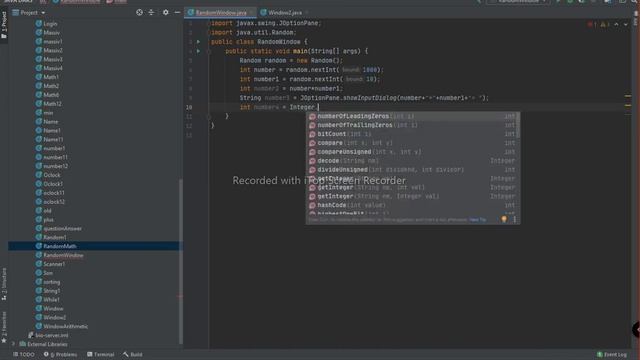640x360 pixels.
Task: Click line 10 code after Integer.
Action: (x=319, y=107)
